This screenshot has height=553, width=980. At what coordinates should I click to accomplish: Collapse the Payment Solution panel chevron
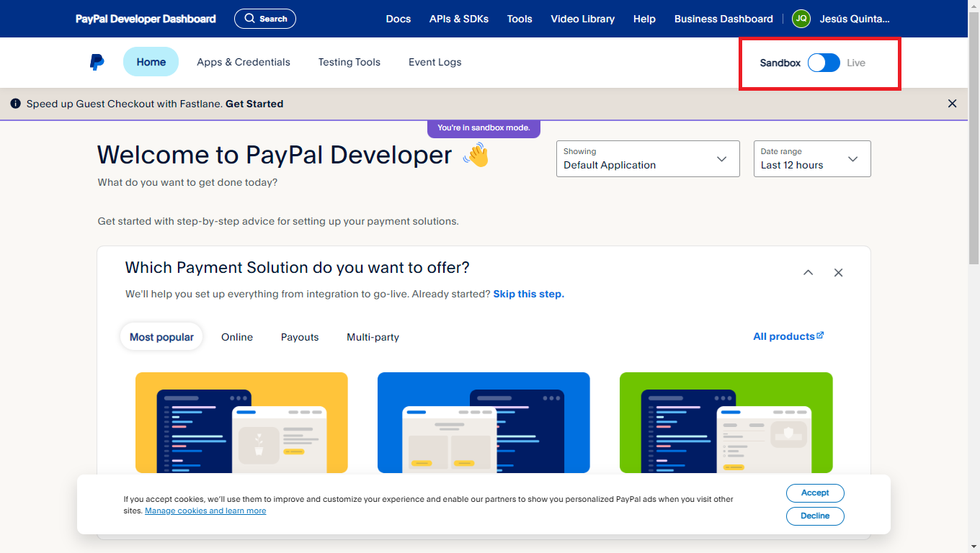click(808, 273)
